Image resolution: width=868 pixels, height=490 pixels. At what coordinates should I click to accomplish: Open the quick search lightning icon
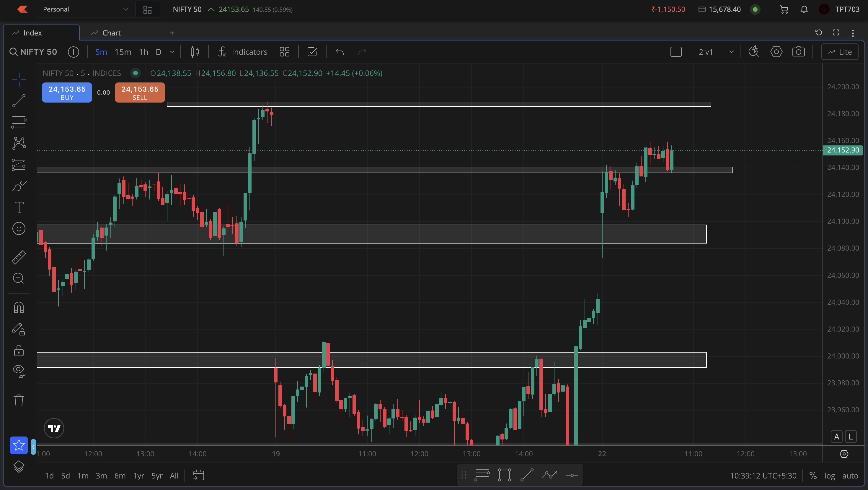(754, 52)
